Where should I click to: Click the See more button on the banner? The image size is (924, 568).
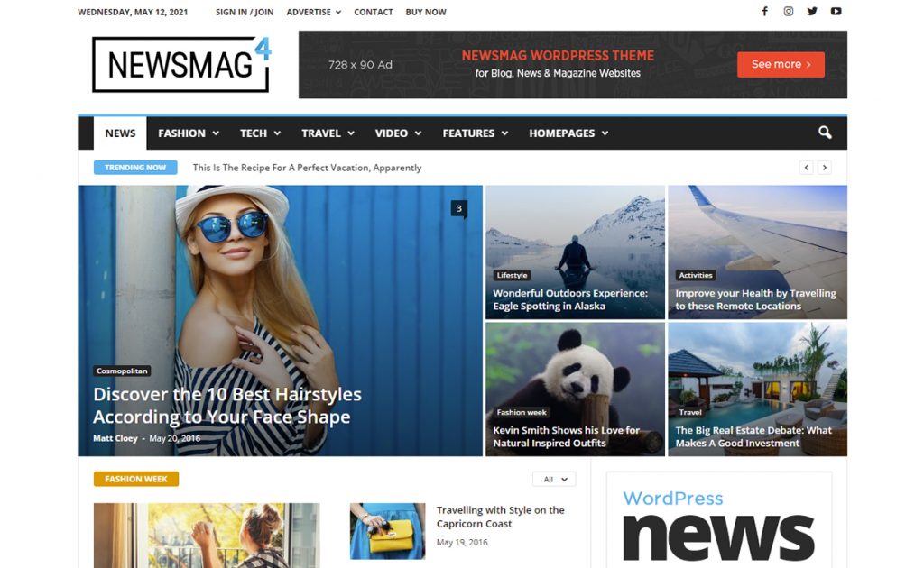pos(780,64)
